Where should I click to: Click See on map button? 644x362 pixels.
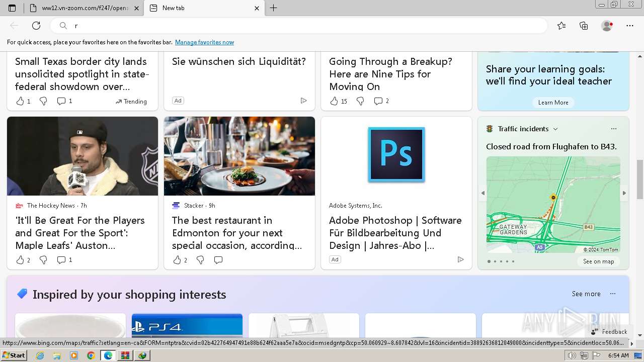(599, 261)
